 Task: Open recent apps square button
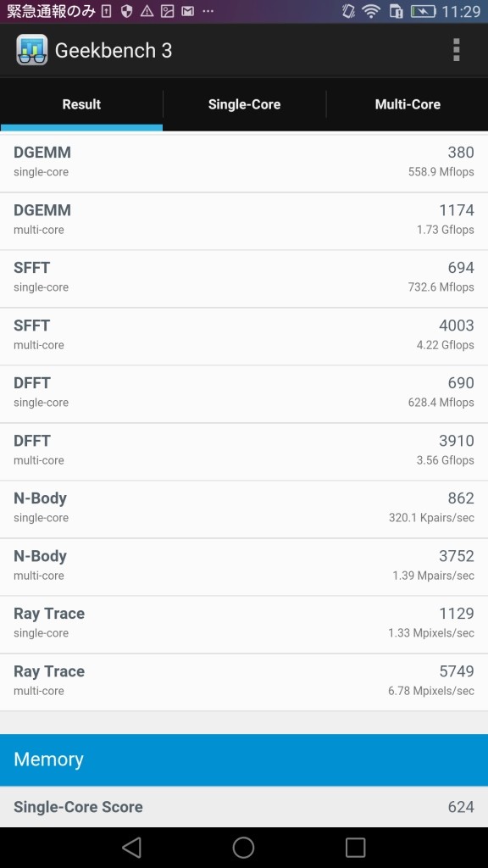tap(355, 847)
